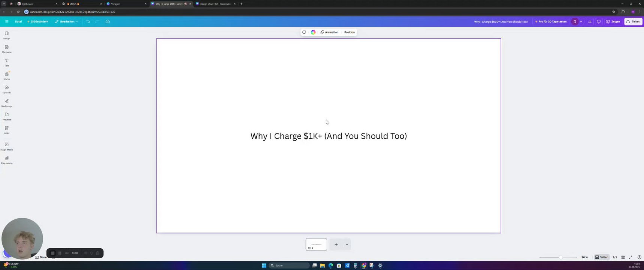Open the help question mark
The image size is (644, 270).
[x=640, y=257]
